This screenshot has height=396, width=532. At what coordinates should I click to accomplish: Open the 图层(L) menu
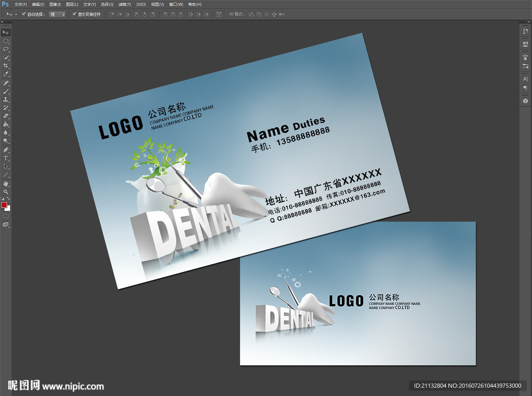point(72,4)
